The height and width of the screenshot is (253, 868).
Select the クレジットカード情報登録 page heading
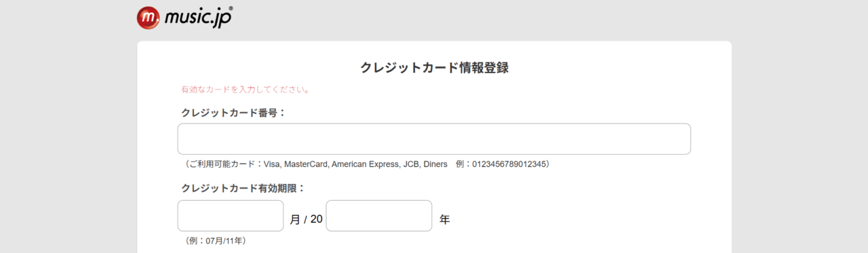click(434, 68)
